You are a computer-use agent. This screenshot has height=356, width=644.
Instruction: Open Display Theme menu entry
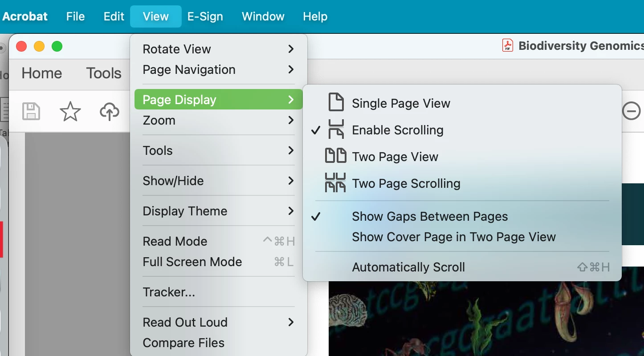[x=218, y=211]
